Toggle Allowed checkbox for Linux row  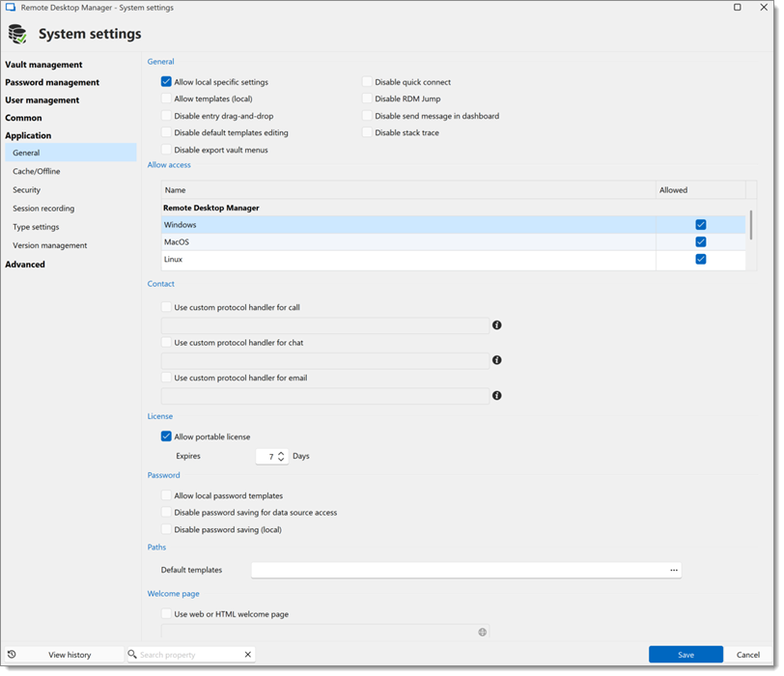tap(701, 259)
